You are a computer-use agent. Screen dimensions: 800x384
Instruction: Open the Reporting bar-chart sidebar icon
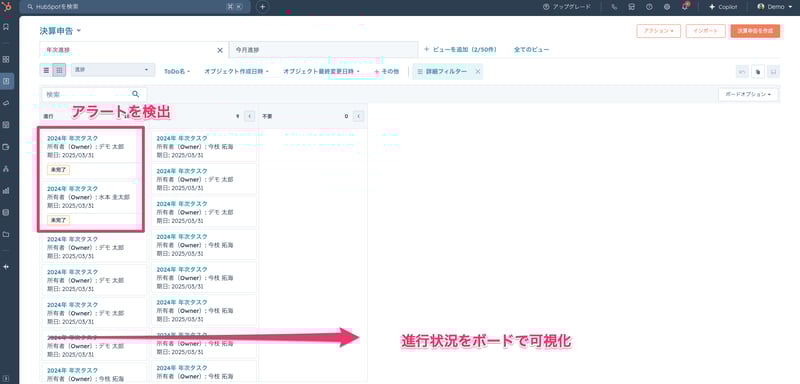click(x=6, y=191)
